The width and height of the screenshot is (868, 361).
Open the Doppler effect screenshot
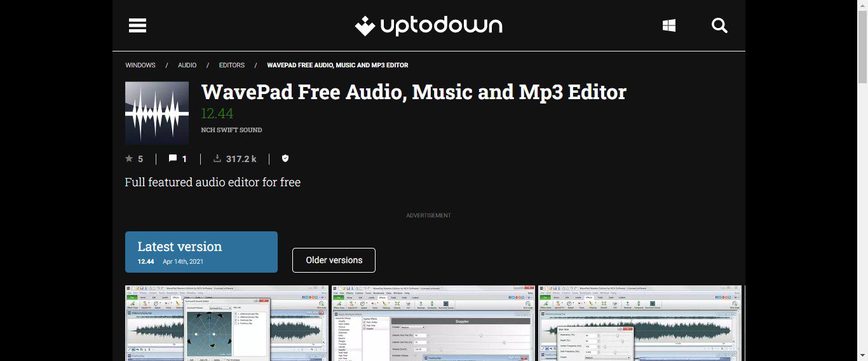point(434,324)
